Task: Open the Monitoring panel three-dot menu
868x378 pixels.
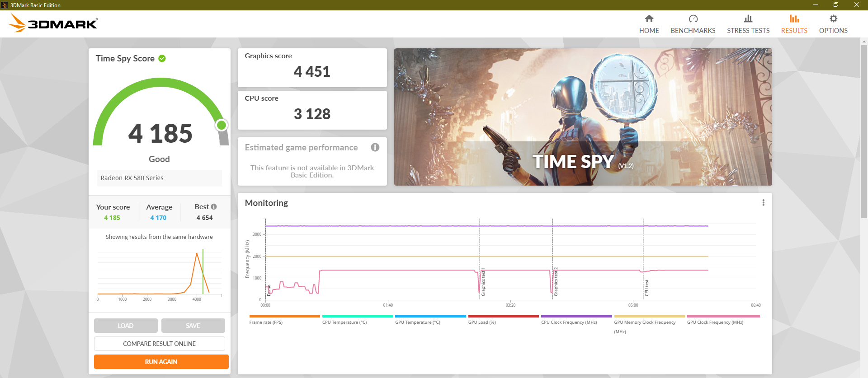Action: 763,203
